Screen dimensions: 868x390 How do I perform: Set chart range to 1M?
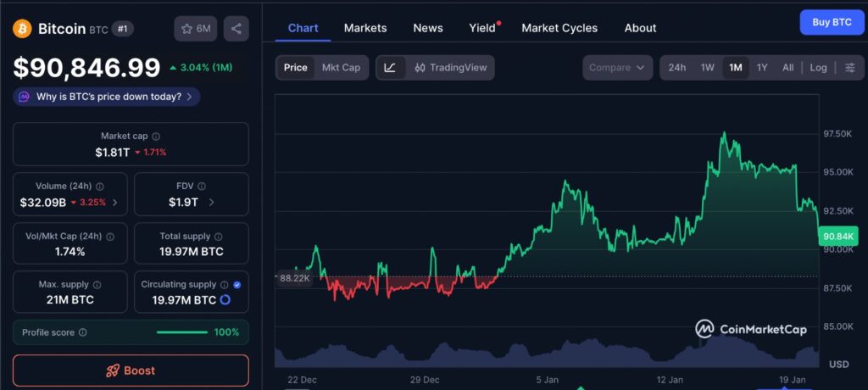tap(736, 68)
